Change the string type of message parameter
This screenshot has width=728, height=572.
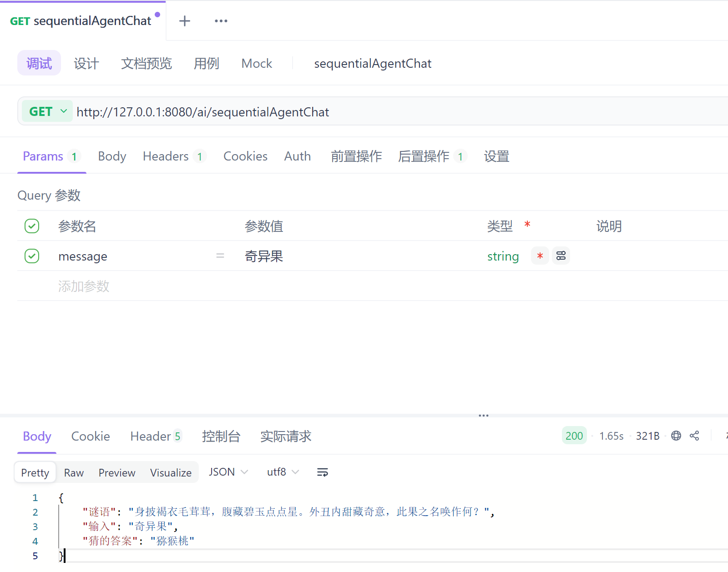[x=503, y=256]
